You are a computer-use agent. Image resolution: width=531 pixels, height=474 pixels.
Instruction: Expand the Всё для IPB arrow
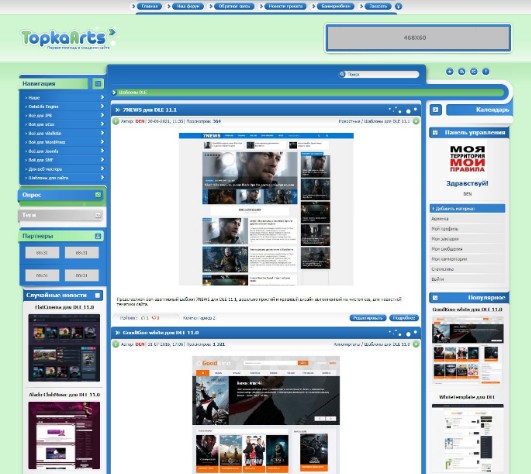(102, 115)
